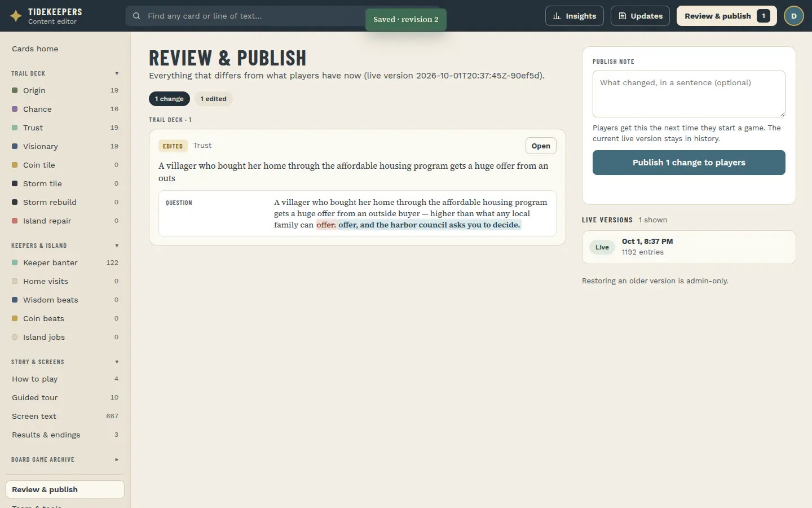Click the inserted text about harbor council

430,225
